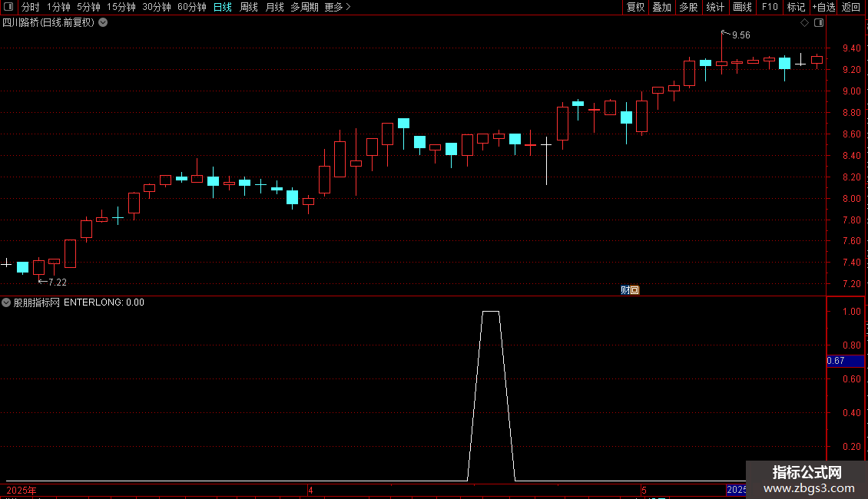Click the month 5 axis marker
Image resolution: width=868 pixels, height=499 pixels.
click(644, 490)
